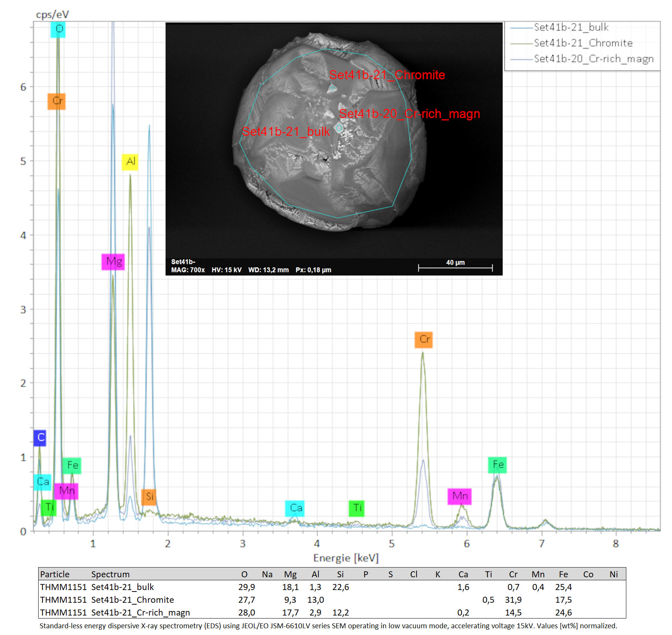672x635 pixels.
Task: Click the chromite Cr value 31,9
Action: tap(513, 600)
